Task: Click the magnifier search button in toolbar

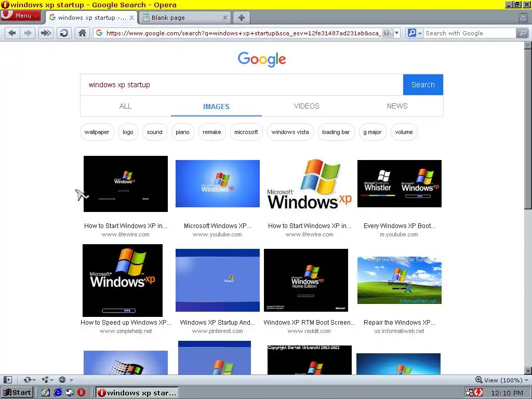Action: point(522,33)
